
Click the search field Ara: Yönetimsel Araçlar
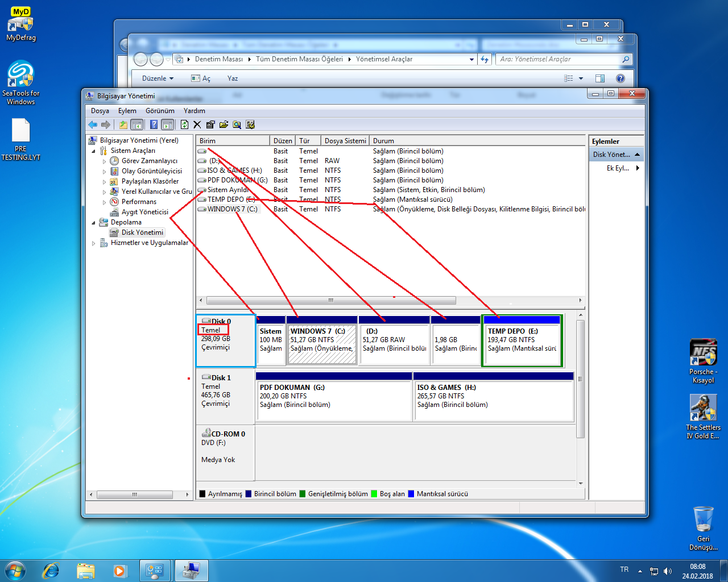(x=564, y=59)
